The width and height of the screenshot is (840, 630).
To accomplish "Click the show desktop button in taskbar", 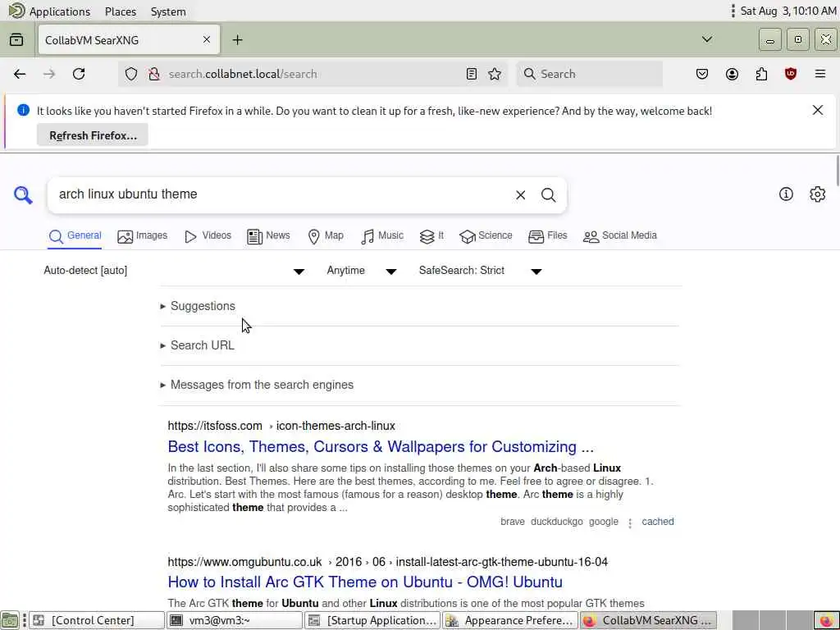I will click(x=10, y=620).
